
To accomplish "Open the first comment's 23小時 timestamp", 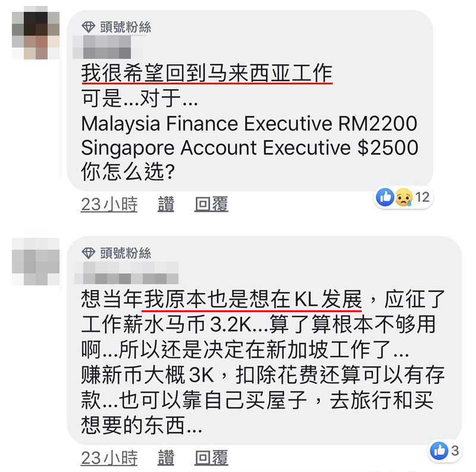I will coord(109,204).
